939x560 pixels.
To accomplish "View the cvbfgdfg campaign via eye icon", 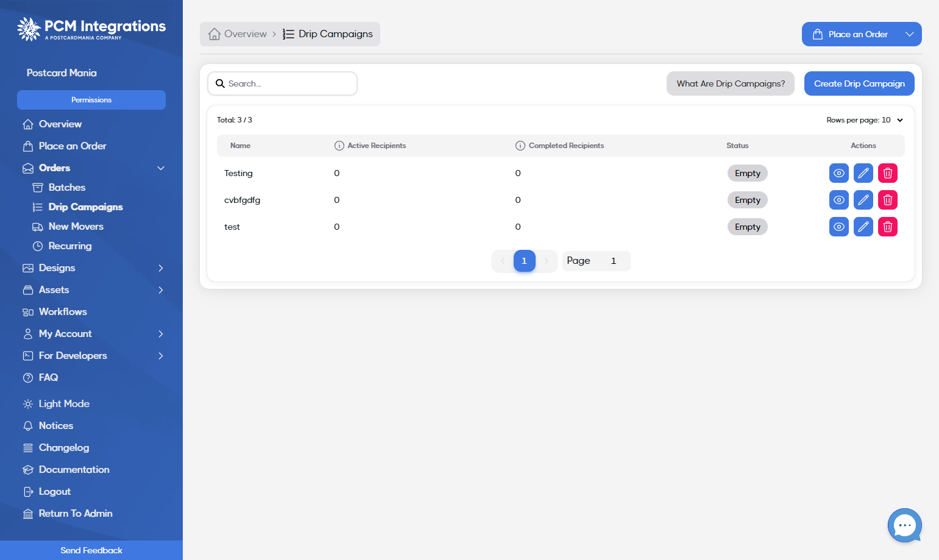I will coord(839,200).
